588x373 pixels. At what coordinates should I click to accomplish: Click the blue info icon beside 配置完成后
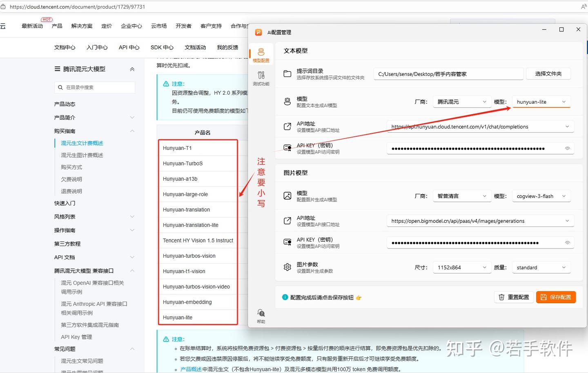tap(285, 297)
